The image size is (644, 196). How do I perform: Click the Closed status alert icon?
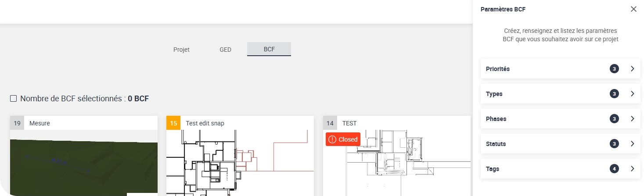pos(332,139)
